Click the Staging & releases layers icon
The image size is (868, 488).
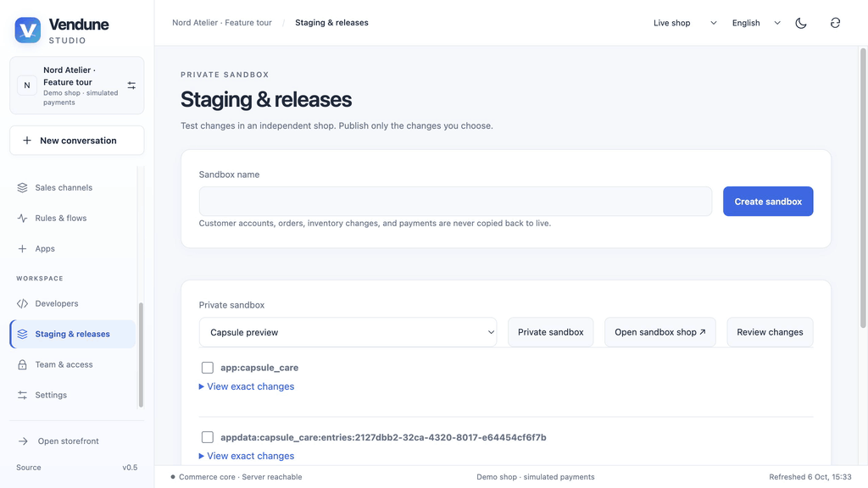click(22, 334)
